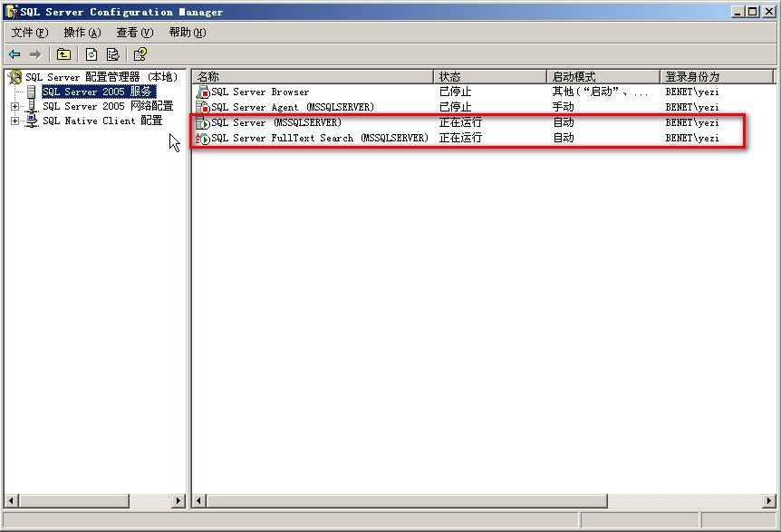The height and width of the screenshot is (532, 781).
Task: Click 已停止 status of SQL Server Browser
Action: point(455,92)
